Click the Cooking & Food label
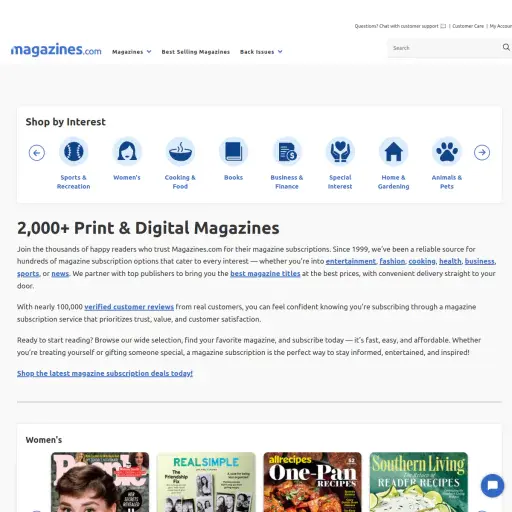The height and width of the screenshot is (512, 512). (x=180, y=182)
